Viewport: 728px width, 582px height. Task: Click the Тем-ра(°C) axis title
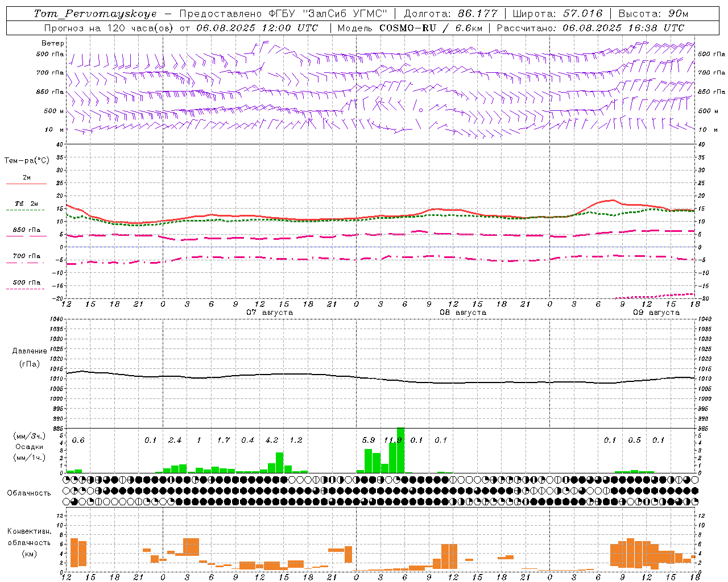tap(27, 161)
